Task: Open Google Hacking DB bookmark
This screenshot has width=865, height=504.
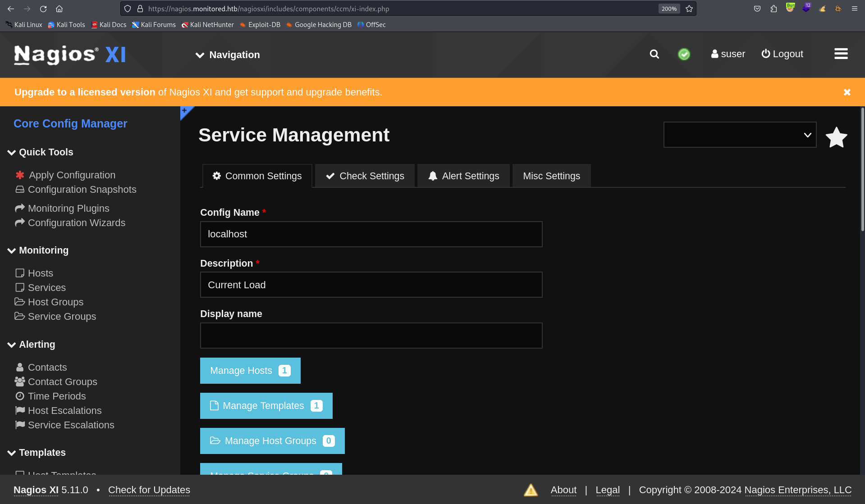Action: click(319, 25)
